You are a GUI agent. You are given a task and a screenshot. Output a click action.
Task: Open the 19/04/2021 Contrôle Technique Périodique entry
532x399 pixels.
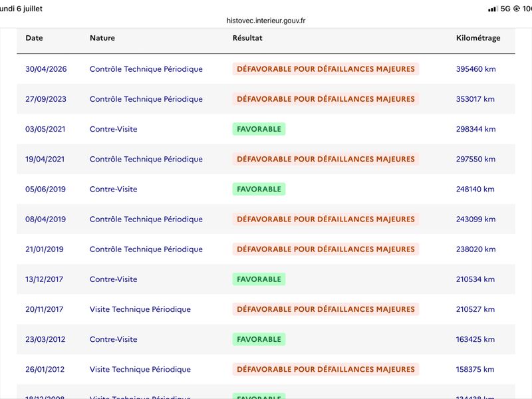click(146, 159)
